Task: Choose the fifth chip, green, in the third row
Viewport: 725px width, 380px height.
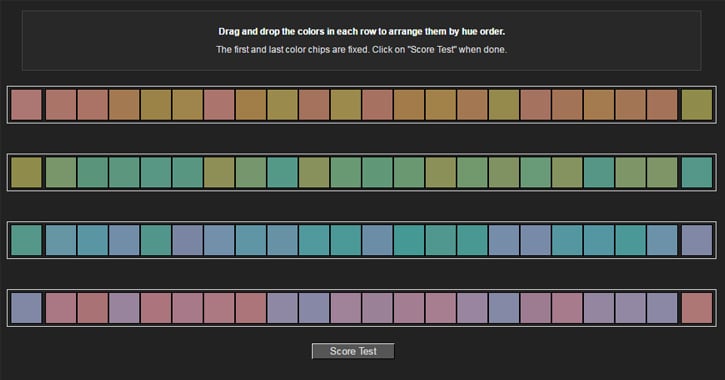Action: (156, 240)
